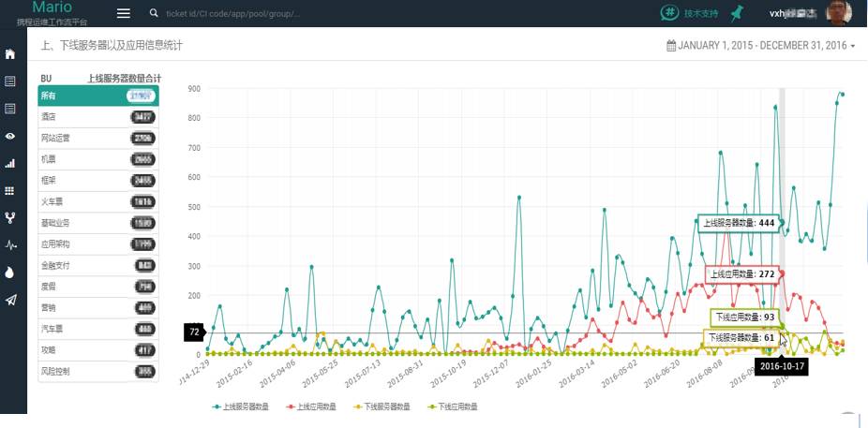The height and width of the screenshot is (428, 868).
Task: Click the git branch sidebar icon
Action: tap(10, 218)
